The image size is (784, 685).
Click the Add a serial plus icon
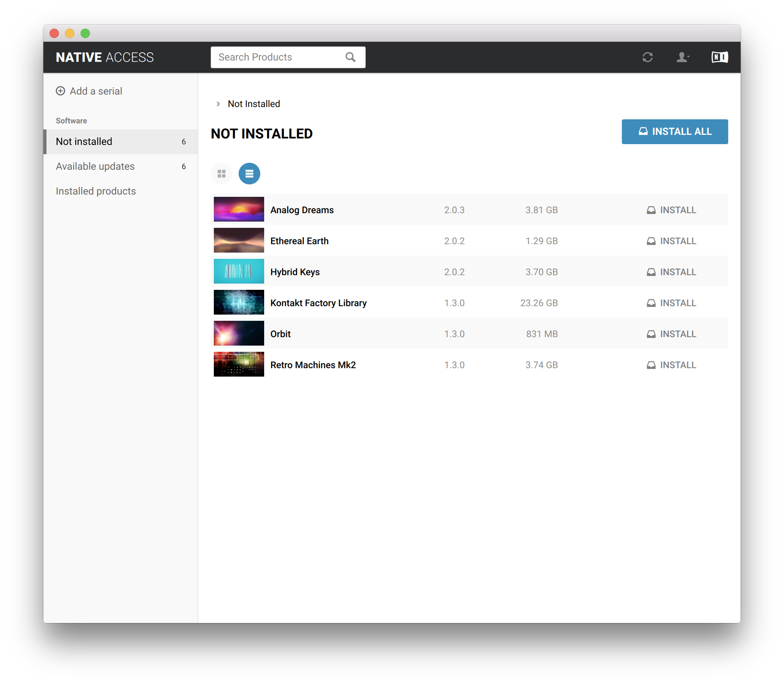tap(60, 91)
